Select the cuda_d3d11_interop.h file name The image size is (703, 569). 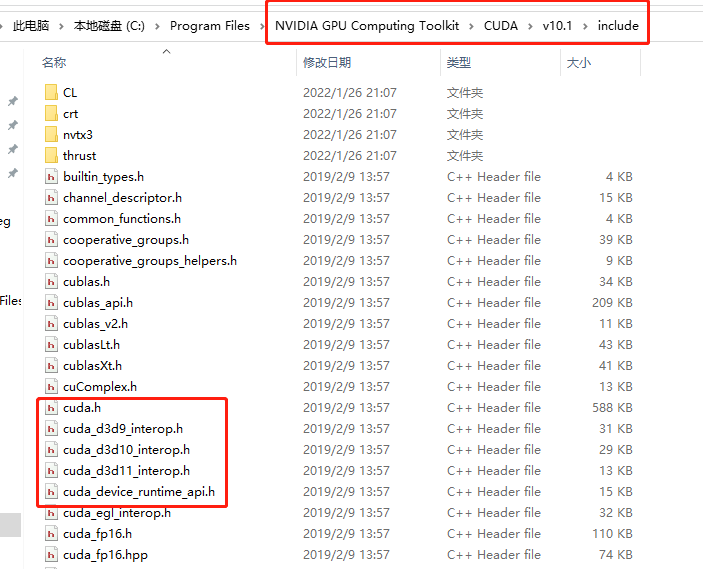tap(126, 470)
